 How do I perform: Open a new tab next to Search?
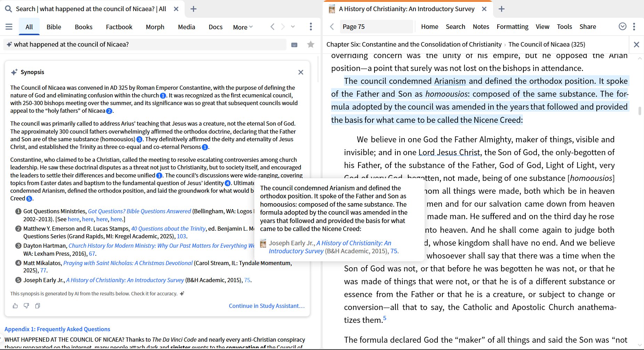pos(194,9)
